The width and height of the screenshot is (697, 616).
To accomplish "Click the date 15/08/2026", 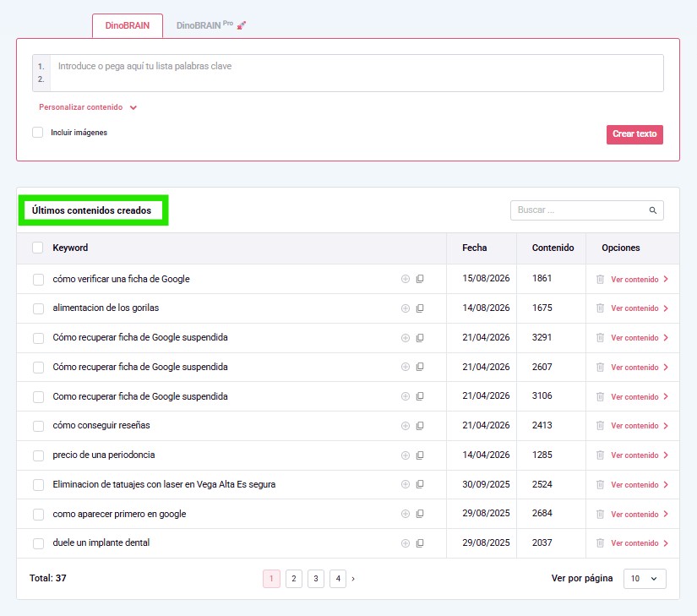I will (486, 278).
